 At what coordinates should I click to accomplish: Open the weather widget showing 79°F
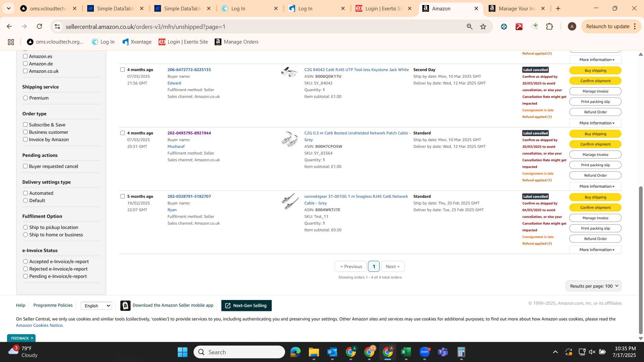point(23,352)
